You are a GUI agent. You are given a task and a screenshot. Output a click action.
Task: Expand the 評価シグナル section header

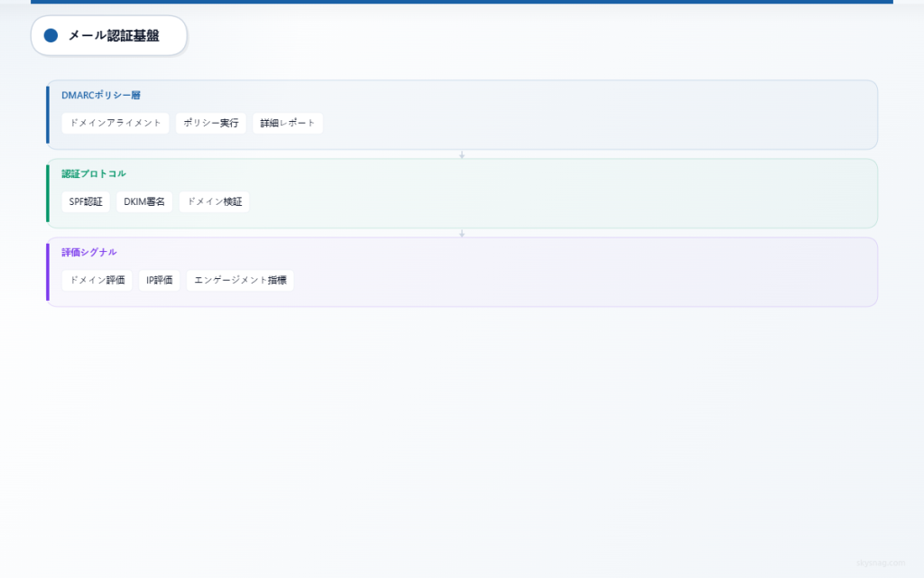point(87,252)
